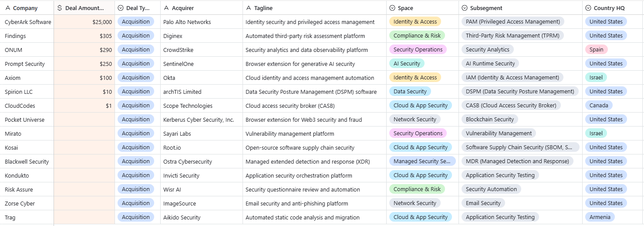Open the Company column header
Screen dimensions: 644x226
pos(27,8)
